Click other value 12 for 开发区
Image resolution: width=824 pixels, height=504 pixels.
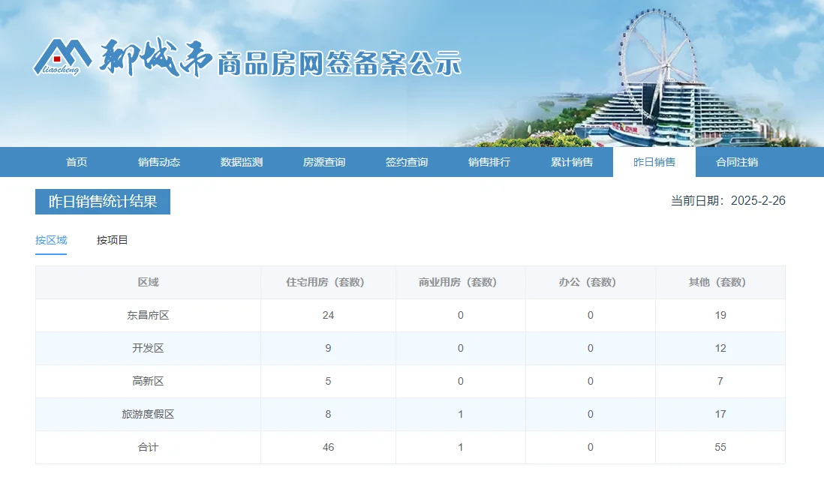[x=720, y=349]
